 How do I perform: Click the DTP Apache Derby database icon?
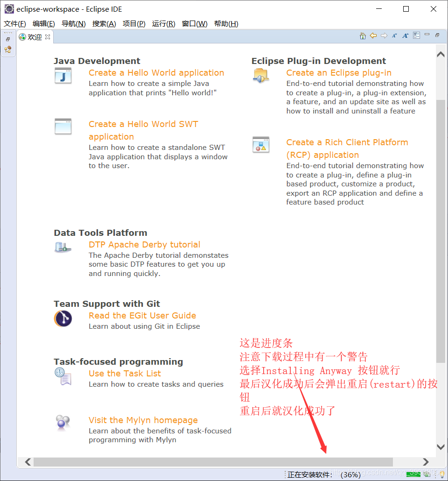[63, 247]
